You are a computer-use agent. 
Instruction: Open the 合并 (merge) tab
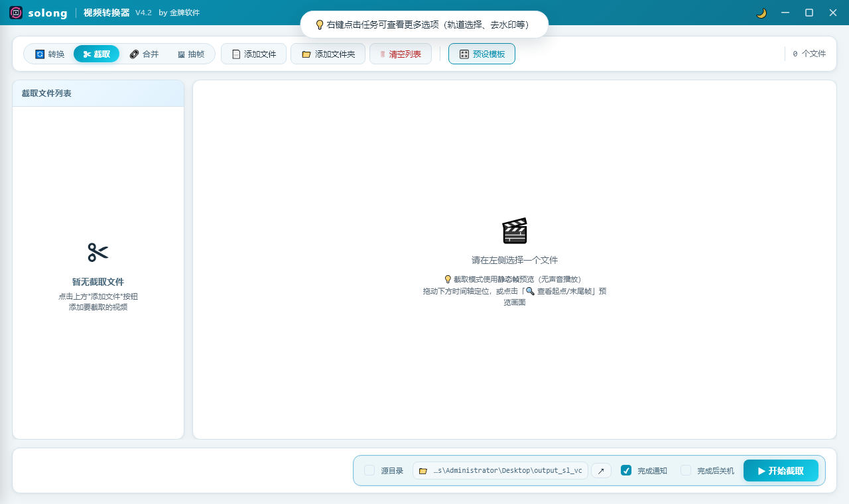coord(144,54)
